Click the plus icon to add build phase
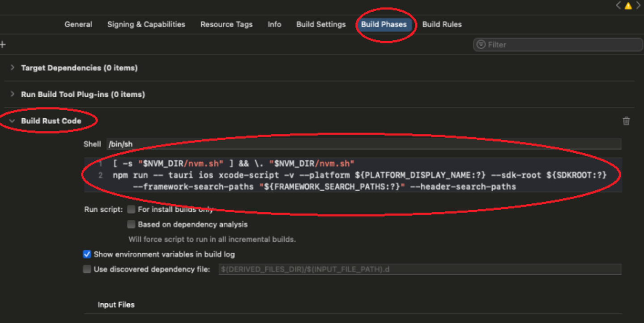Screen dimensions: 644x323 coord(3,44)
